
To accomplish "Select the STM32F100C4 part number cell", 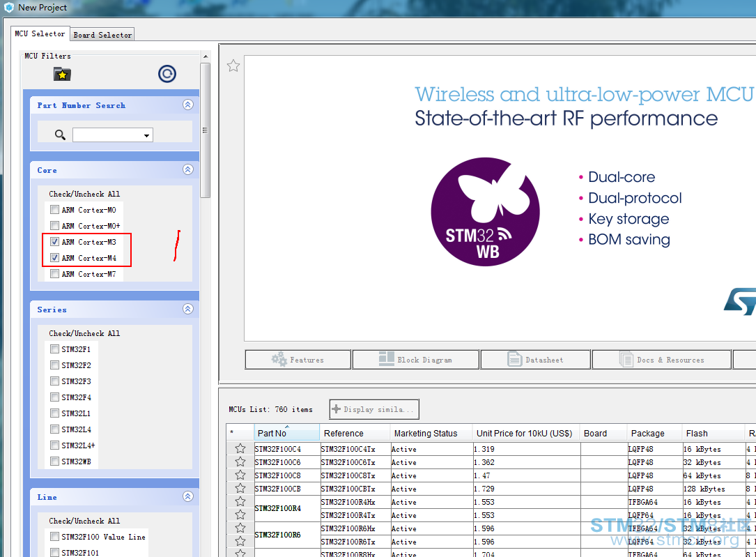I will [287, 449].
